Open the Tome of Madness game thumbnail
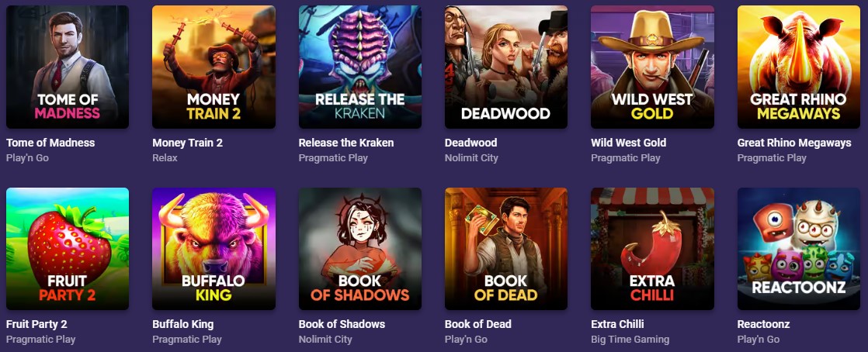 coord(68,67)
